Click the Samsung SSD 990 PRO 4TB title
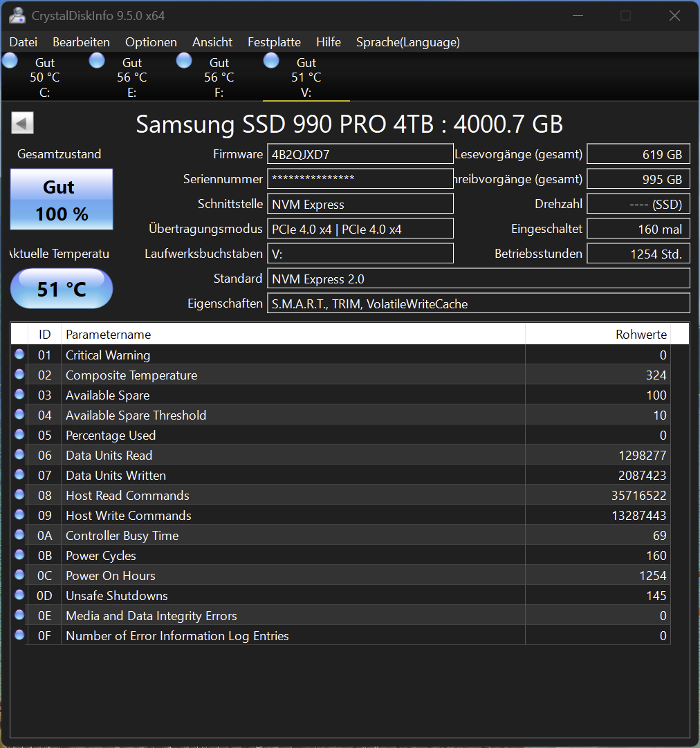This screenshot has width=700, height=748. tap(349, 124)
